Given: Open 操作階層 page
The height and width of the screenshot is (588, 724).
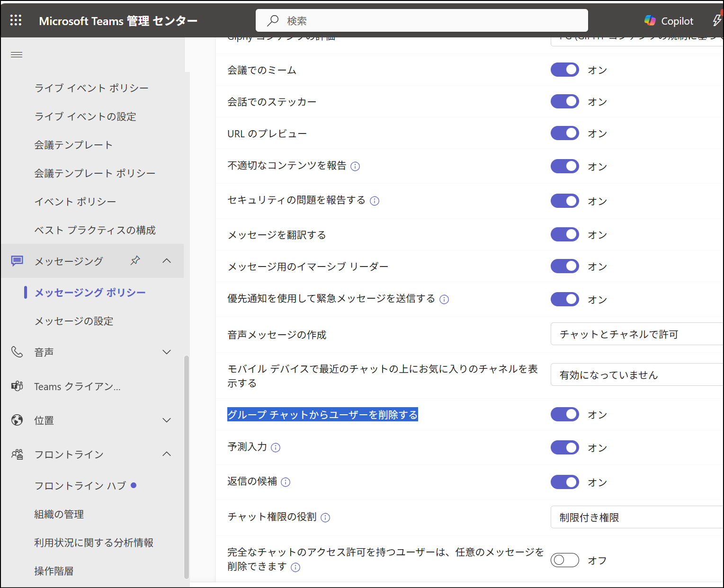Looking at the screenshot, I should pyautogui.click(x=54, y=571).
